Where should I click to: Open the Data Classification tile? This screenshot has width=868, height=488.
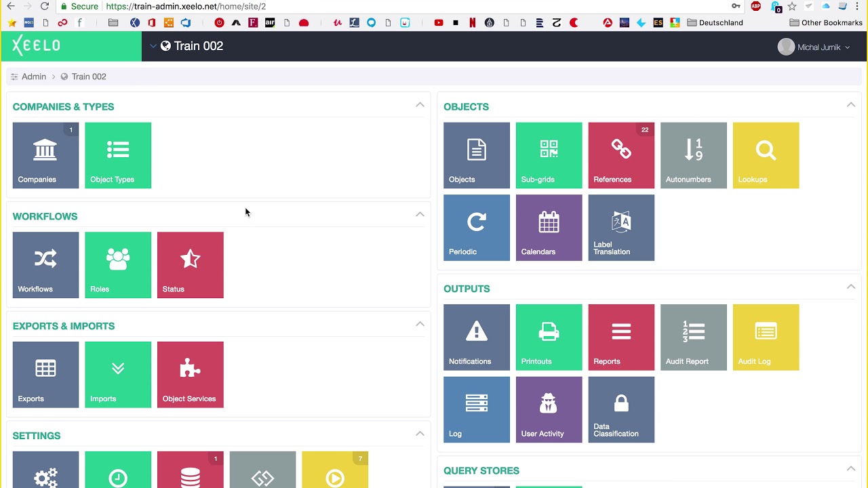click(x=621, y=410)
